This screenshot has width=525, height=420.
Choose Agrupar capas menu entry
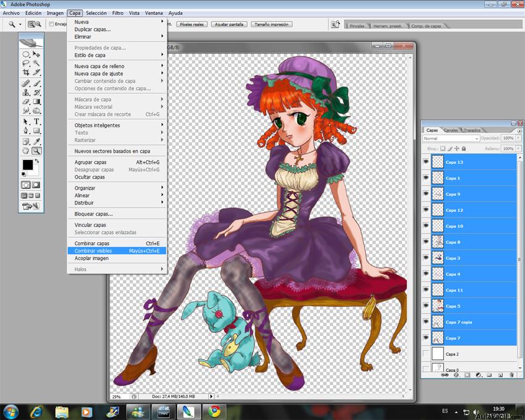117,162
